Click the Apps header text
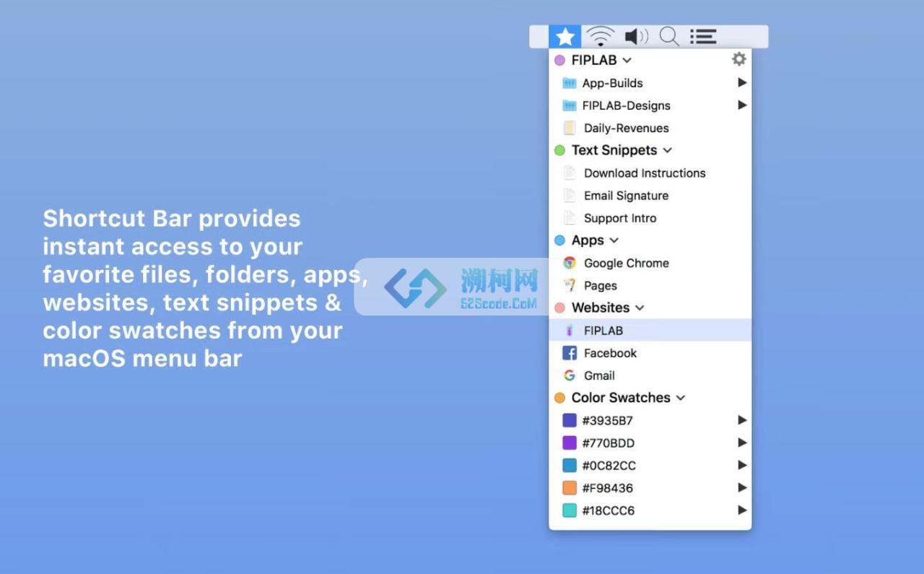 click(x=588, y=240)
